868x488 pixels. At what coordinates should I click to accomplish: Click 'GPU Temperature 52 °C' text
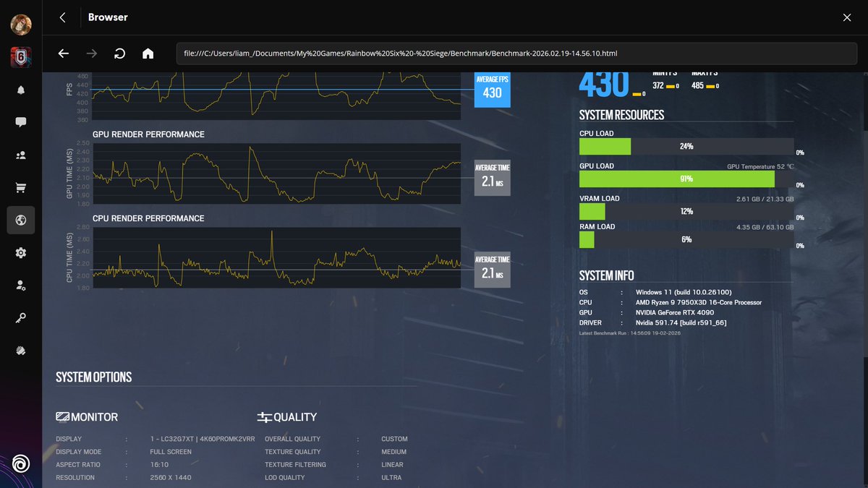760,166
